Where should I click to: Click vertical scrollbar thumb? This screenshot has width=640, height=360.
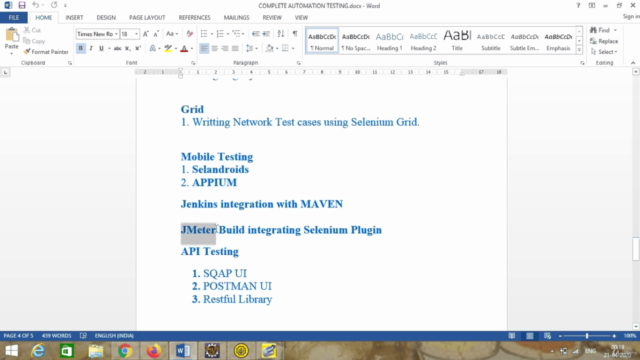636,249
